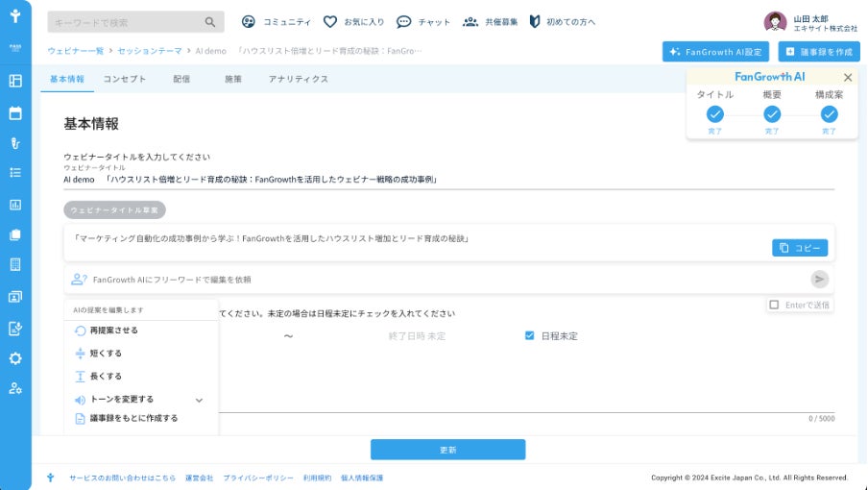The width and height of the screenshot is (868, 490).
Task: Click 議事録を作成 button
Action: point(819,52)
